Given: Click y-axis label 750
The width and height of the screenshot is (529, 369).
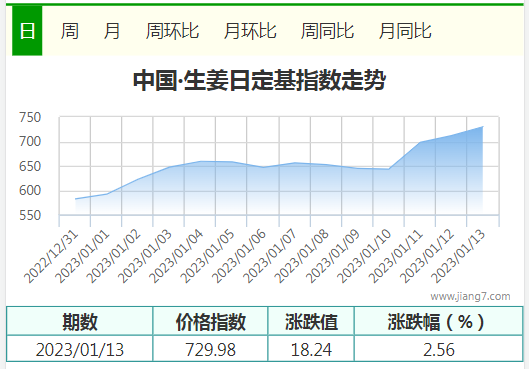Looking at the screenshot, I should [x=30, y=117].
